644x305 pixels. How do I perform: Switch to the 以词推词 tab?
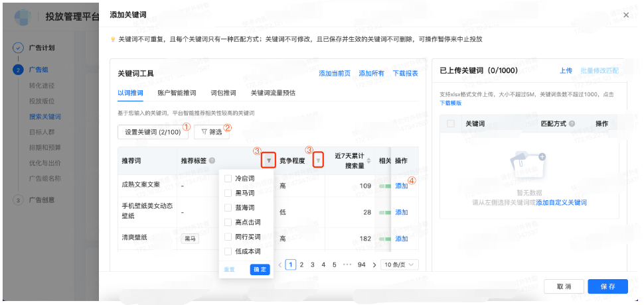coord(130,93)
